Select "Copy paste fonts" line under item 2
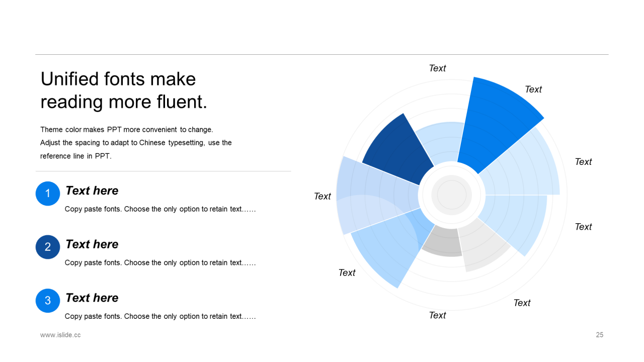 click(x=160, y=263)
